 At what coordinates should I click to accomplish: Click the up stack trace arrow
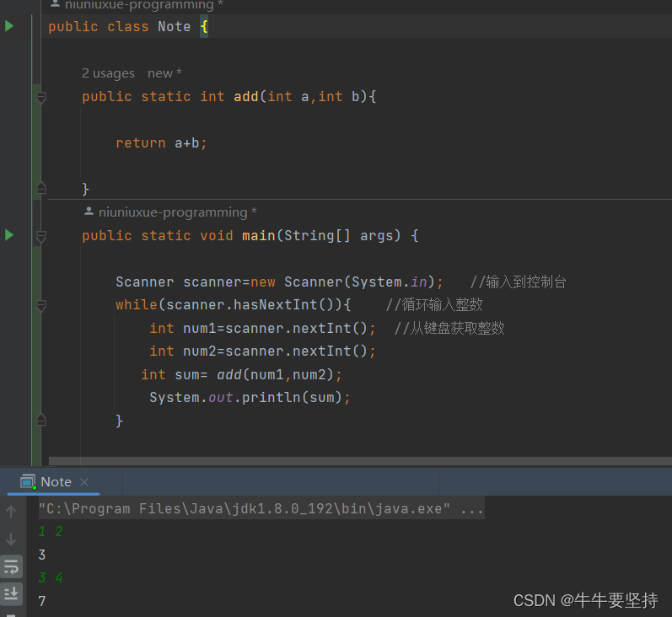(x=11, y=511)
